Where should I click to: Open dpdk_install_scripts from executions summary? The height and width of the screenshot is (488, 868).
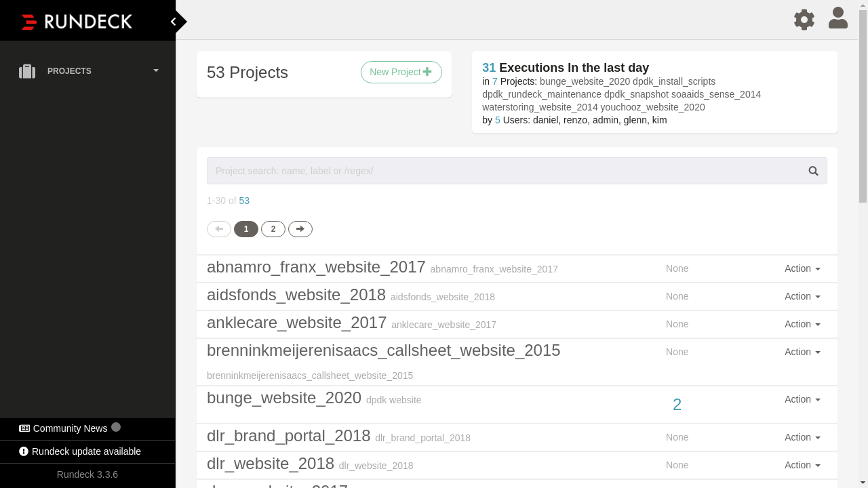click(674, 81)
